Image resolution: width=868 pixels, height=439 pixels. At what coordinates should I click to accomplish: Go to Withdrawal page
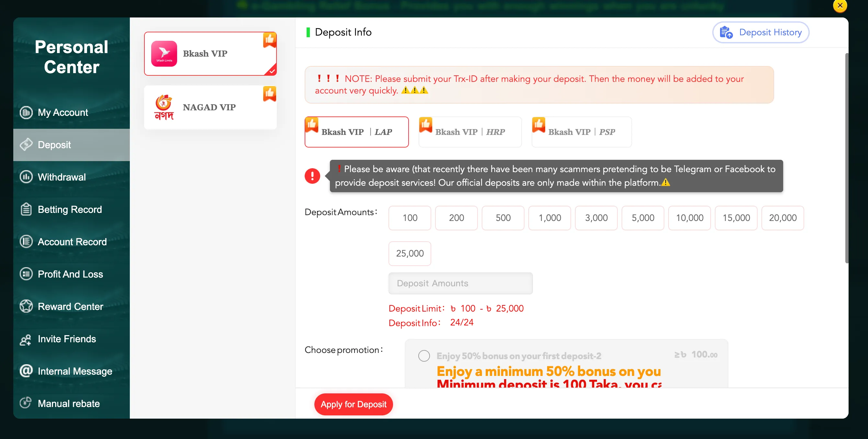click(x=72, y=177)
